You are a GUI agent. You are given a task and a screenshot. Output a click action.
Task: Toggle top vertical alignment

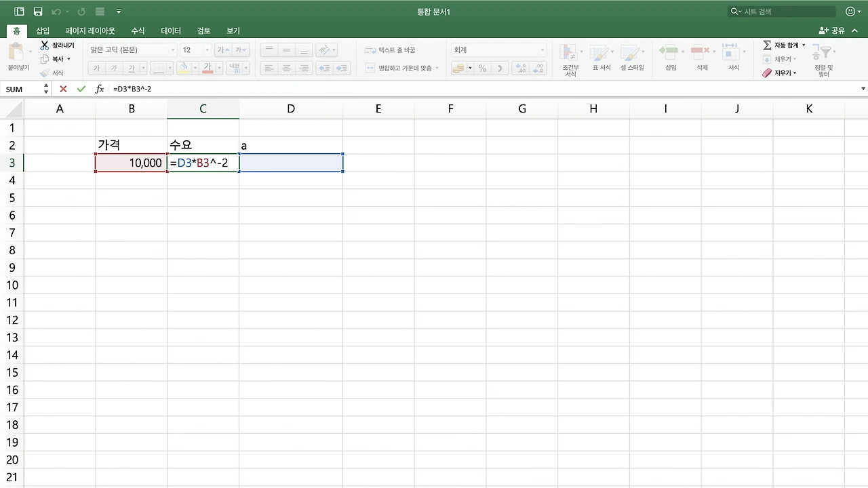[x=269, y=50]
